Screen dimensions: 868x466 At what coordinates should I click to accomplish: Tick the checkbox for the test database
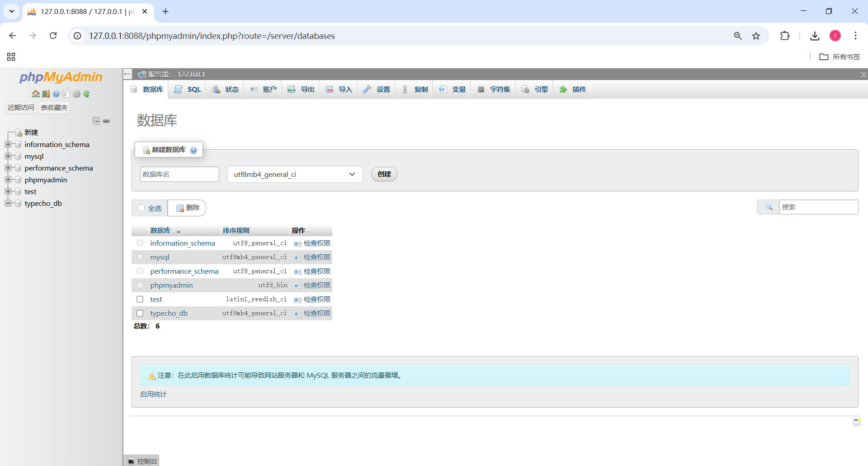[x=140, y=299]
